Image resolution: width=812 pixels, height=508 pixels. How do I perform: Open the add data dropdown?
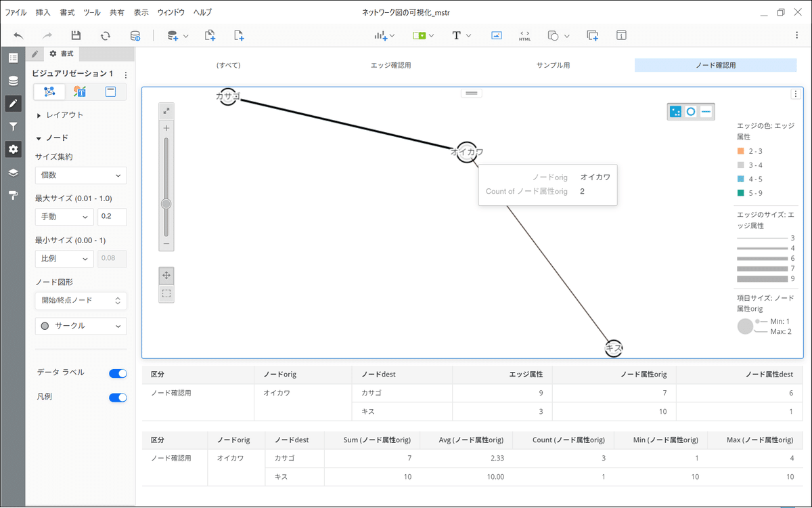point(177,35)
